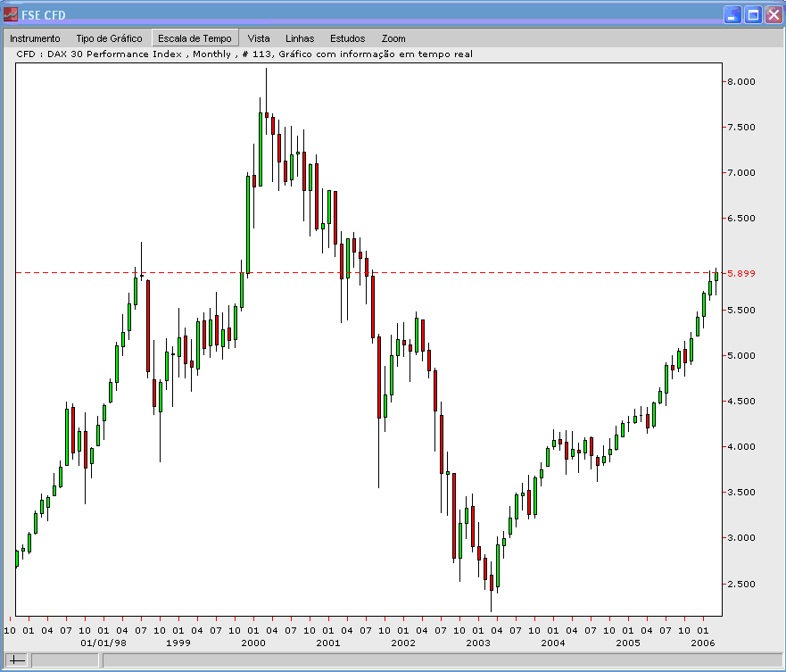Open the Instrumento menu

coord(36,38)
